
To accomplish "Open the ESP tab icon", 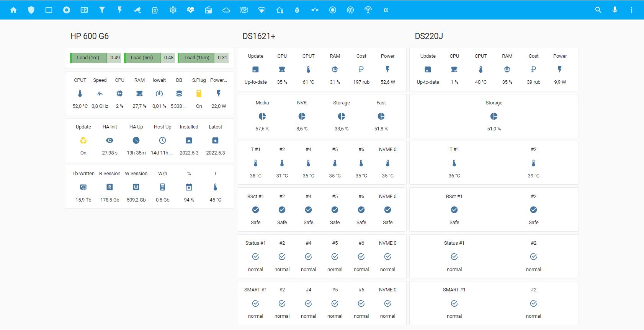I will 244,10.
